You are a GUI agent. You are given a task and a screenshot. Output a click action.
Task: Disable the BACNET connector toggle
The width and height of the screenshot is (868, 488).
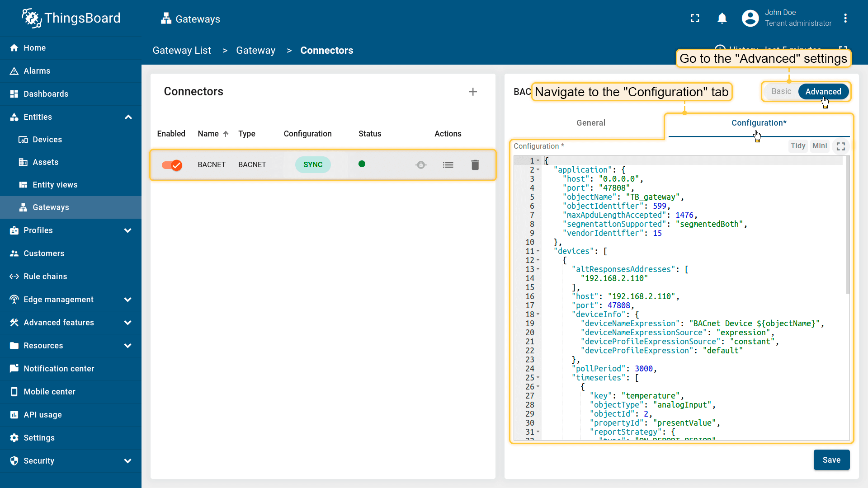coord(172,165)
